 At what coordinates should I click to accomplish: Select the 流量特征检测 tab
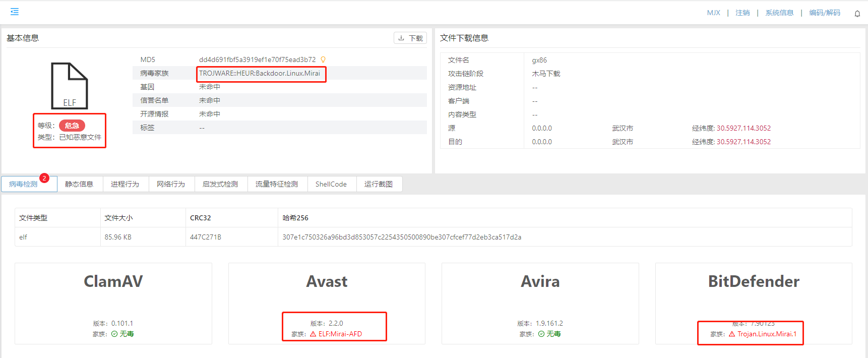point(277,184)
